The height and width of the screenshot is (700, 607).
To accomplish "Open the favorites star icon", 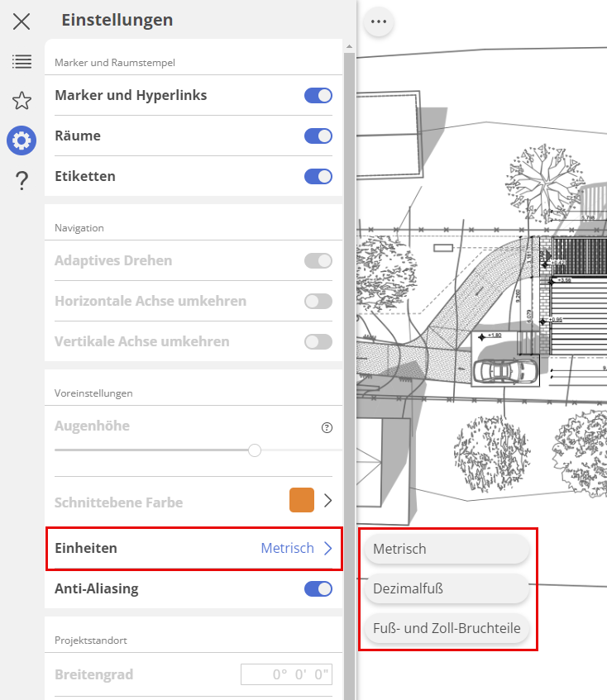I will [22, 101].
